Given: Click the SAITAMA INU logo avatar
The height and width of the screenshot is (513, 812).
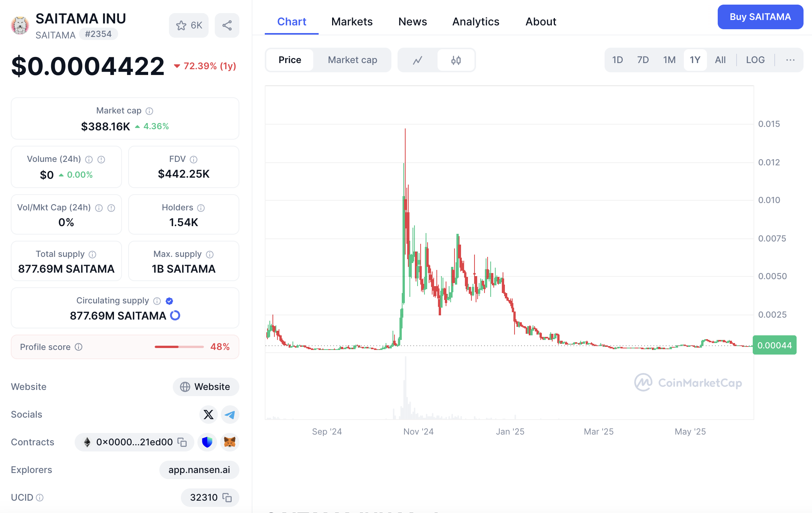Looking at the screenshot, I should tap(20, 25).
